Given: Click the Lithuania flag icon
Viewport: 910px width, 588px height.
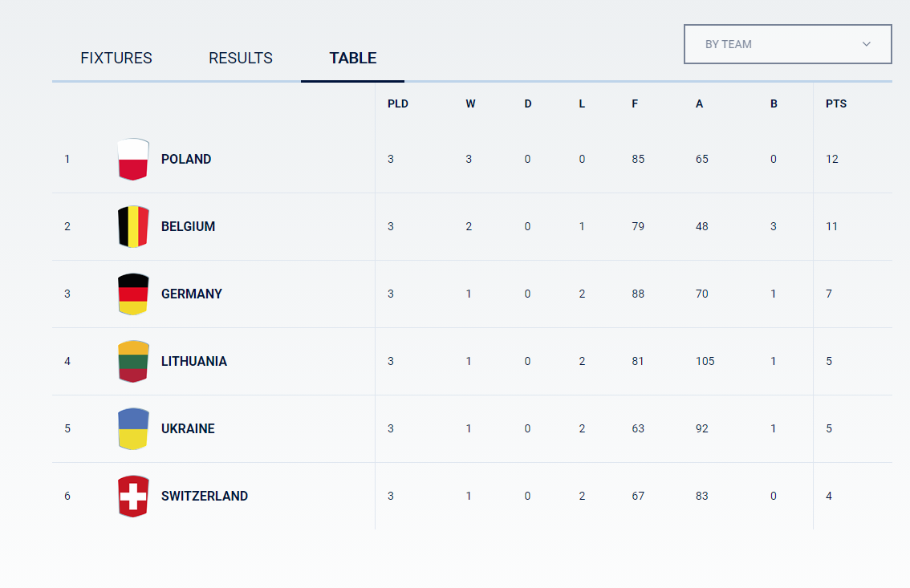Looking at the screenshot, I should click(x=133, y=361).
